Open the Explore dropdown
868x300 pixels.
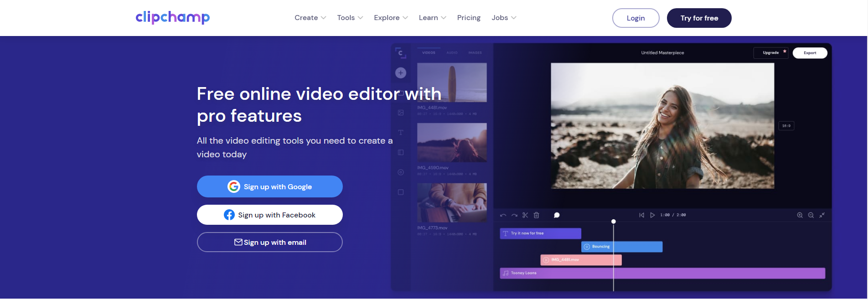coord(391,18)
